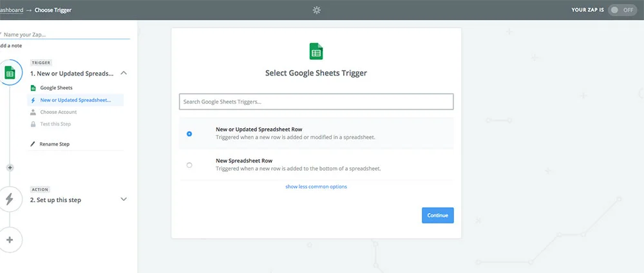Click the ACTION label badge
644x273 pixels.
point(40,190)
